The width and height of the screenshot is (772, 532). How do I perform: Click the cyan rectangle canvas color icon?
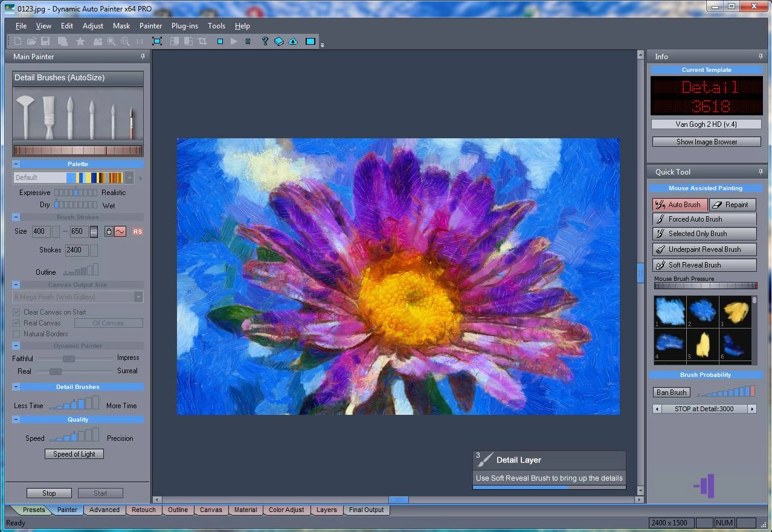310,41
